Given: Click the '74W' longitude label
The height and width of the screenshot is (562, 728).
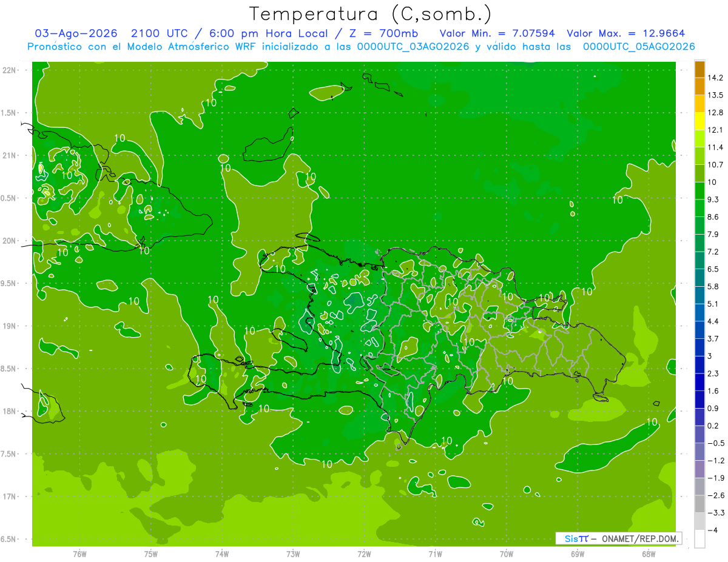Looking at the screenshot, I should (221, 554).
